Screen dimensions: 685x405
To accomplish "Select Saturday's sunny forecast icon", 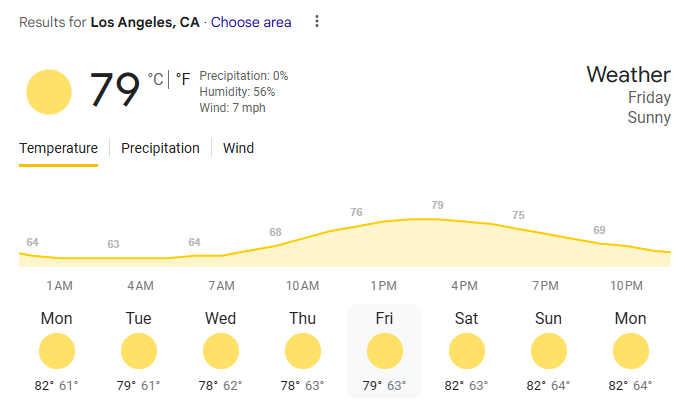I will [x=467, y=351].
